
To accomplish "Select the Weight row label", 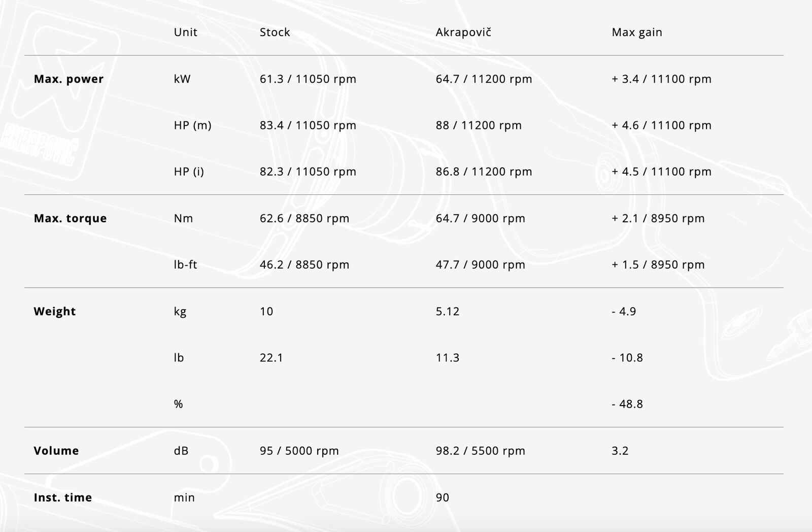I will (54, 311).
